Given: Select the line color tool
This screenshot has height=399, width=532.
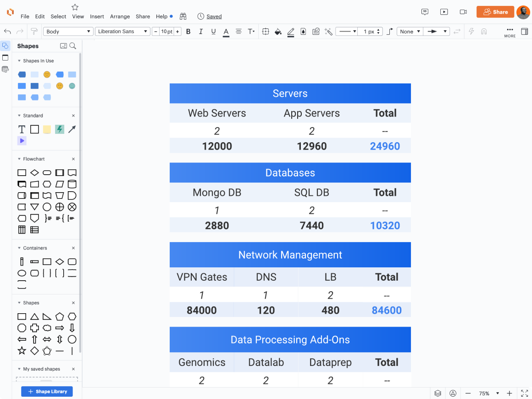Looking at the screenshot, I should pos(291,31).
